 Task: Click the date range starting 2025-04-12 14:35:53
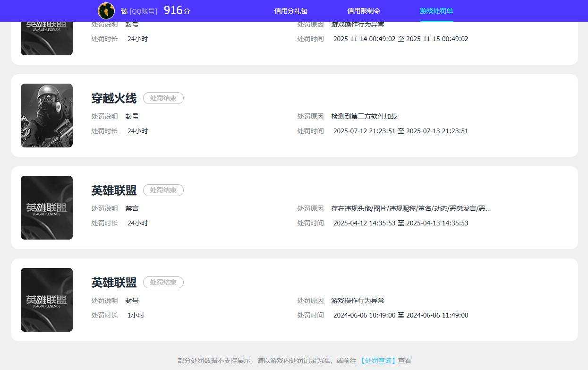pyautogui.click(x=401, y=223)
